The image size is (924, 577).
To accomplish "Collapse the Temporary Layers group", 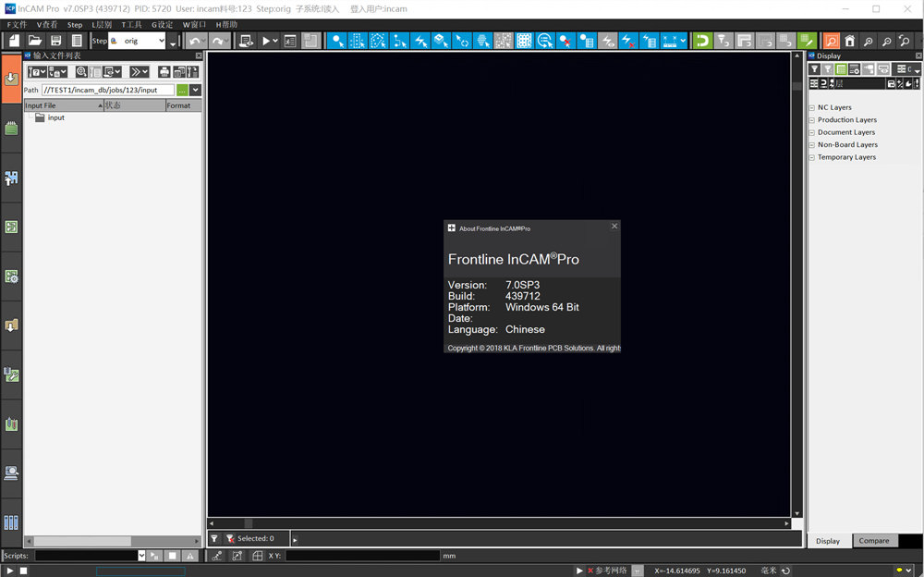I will 811,157.
